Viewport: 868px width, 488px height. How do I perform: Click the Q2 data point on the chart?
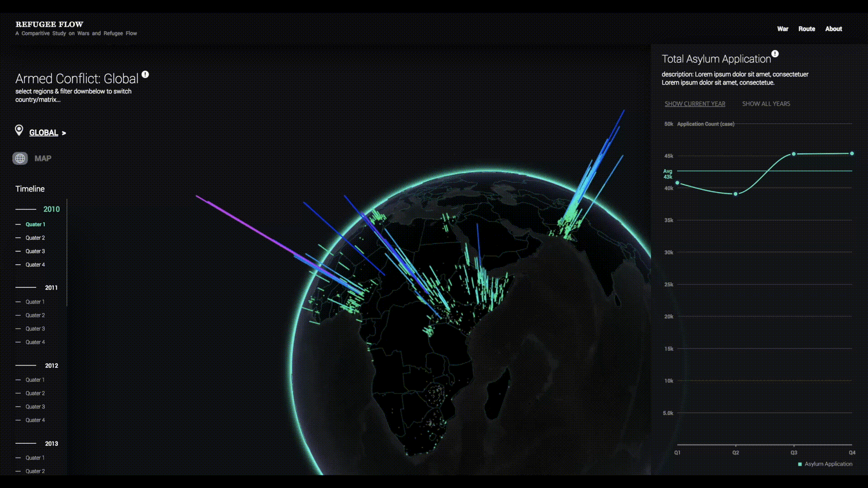pos(736,194)
